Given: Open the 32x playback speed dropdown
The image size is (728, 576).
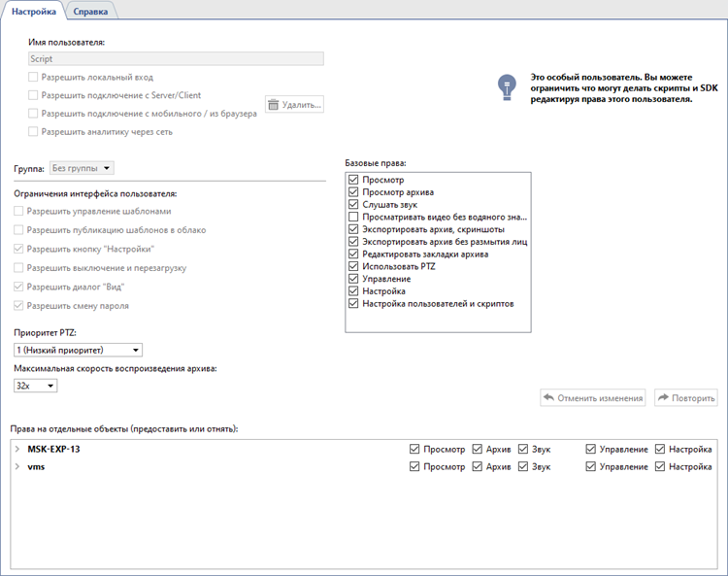Looking at the screenshot, I should (36, 386).
